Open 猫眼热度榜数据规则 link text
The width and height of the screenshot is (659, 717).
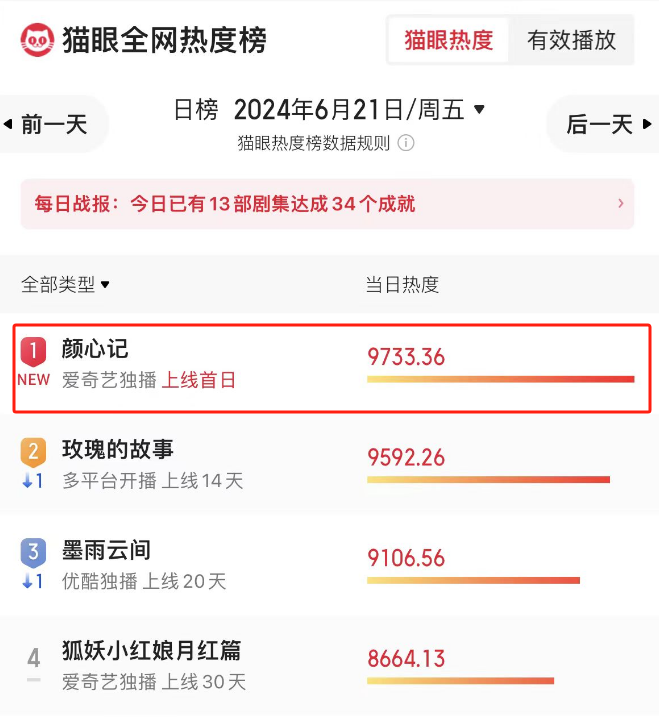(x=314, y=143)
